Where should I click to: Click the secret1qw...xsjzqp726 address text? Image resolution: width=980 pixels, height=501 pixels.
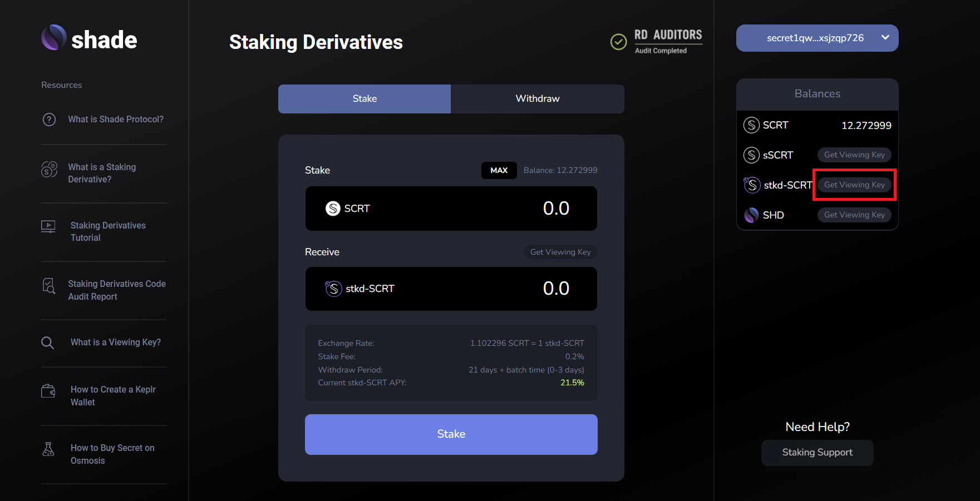coord(815,38)
